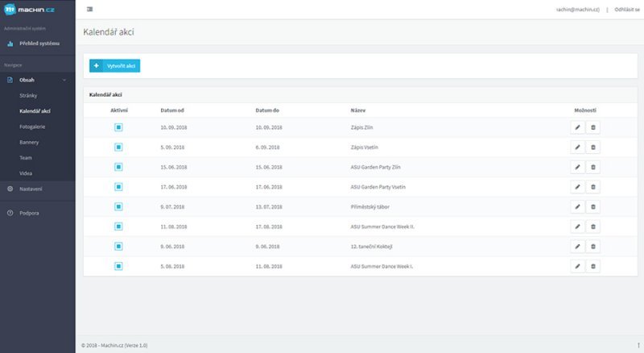The width and height of the screenshot is (644, 353).
Task: Open Přehled systému dashboard
Action: point(39,43)
